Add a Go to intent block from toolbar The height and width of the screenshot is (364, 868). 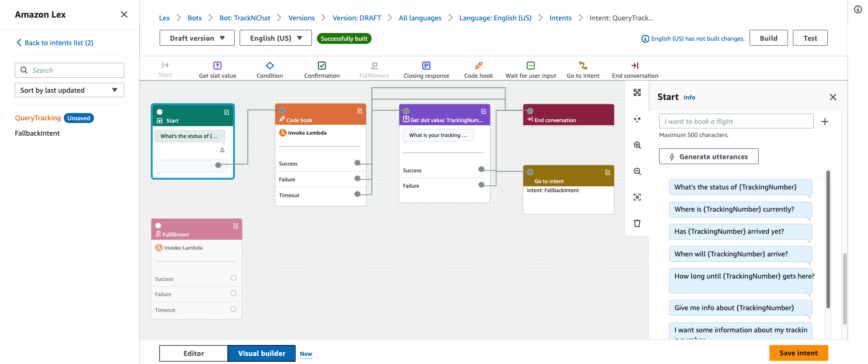(x=583, y=70)
